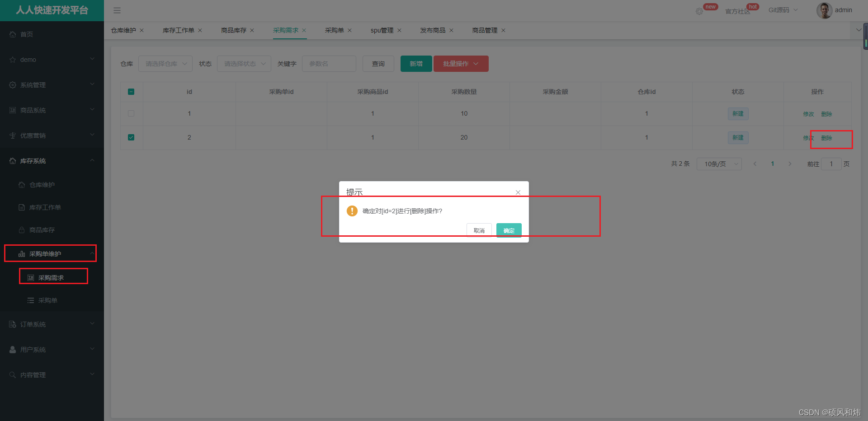
Task: Open the 请选择仓库 warehouse dropdown
Action: point(165,64)
